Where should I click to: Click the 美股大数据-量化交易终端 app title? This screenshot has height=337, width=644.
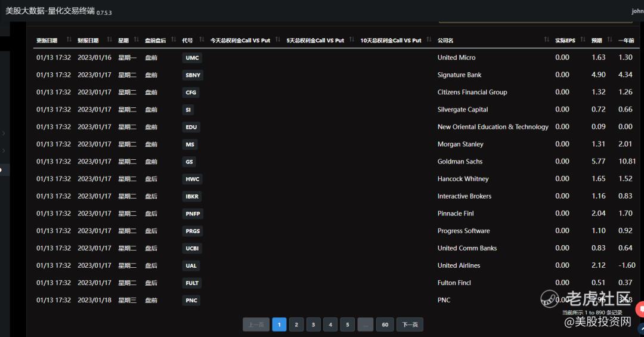50,11
